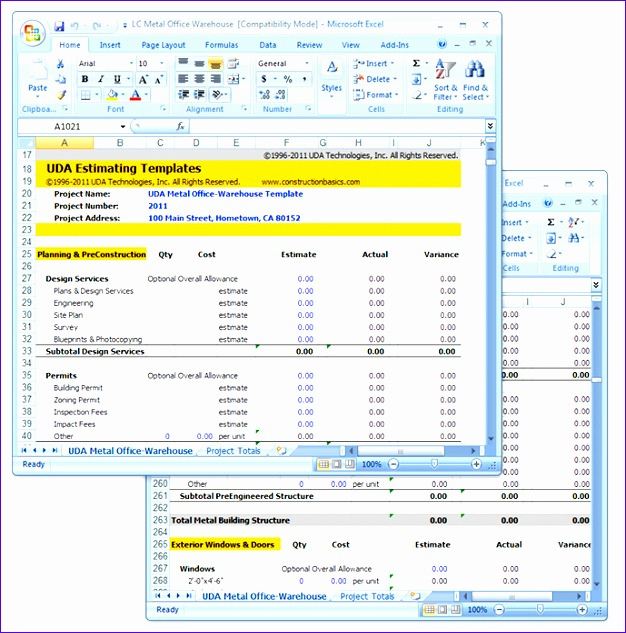626x633 pixels.
Task: Open Format menu in front window's Cells group
Action: [376, 95]
